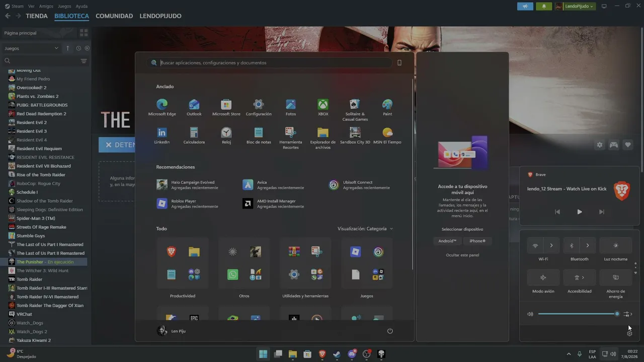Choose the iPhone® device button
644x362 pixels.
[477, 241]
